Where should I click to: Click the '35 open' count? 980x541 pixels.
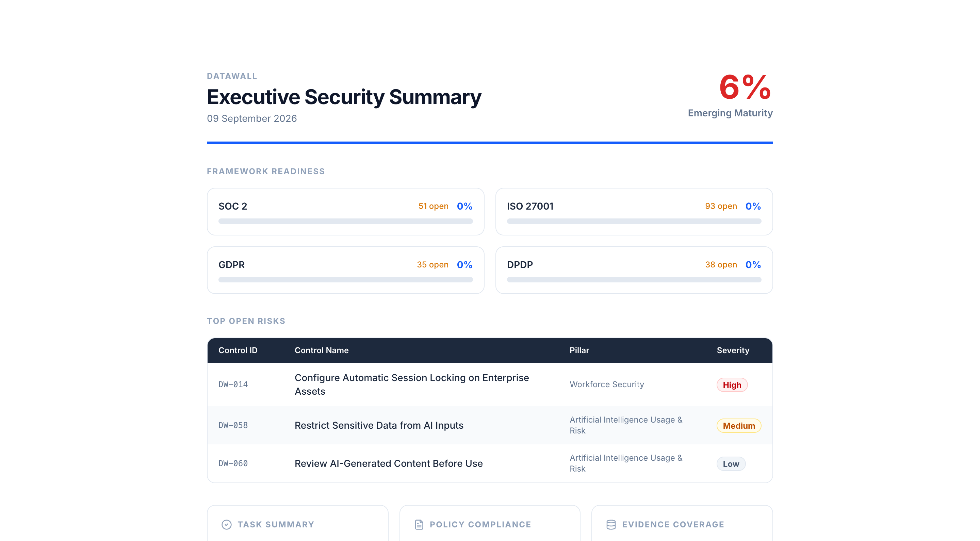(x=432, y=265)
